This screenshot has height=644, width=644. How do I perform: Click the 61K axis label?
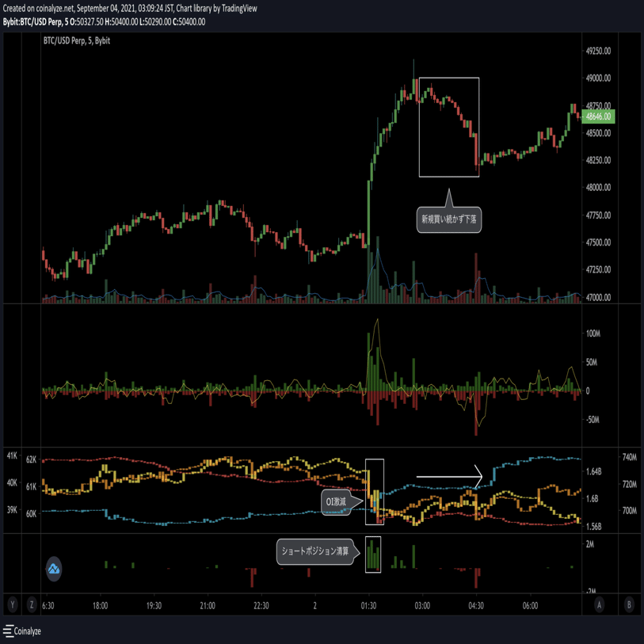point(32,486)
